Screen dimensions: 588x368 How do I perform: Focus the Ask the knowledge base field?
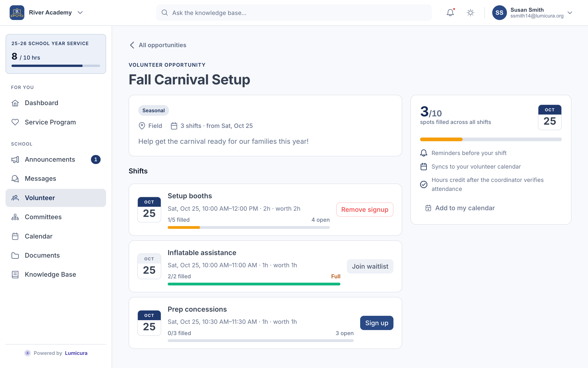pos(294,13)
